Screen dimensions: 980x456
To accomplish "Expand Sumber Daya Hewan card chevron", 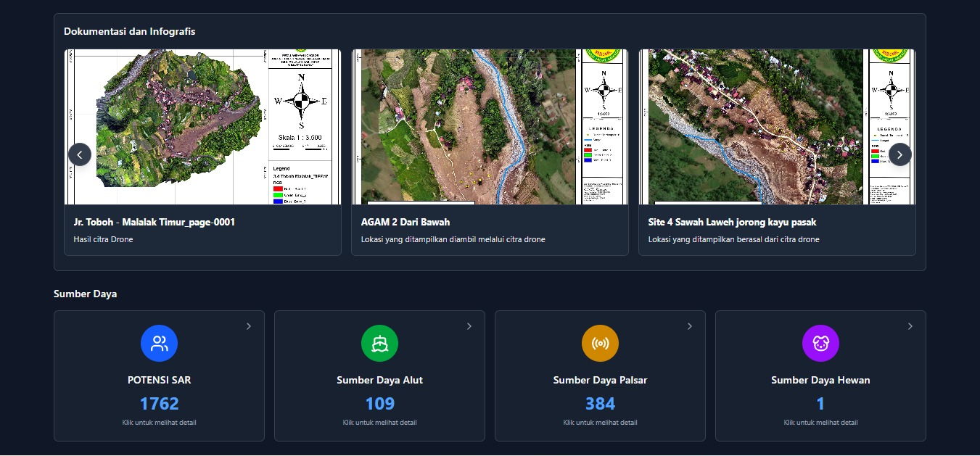I will [910, 326].
